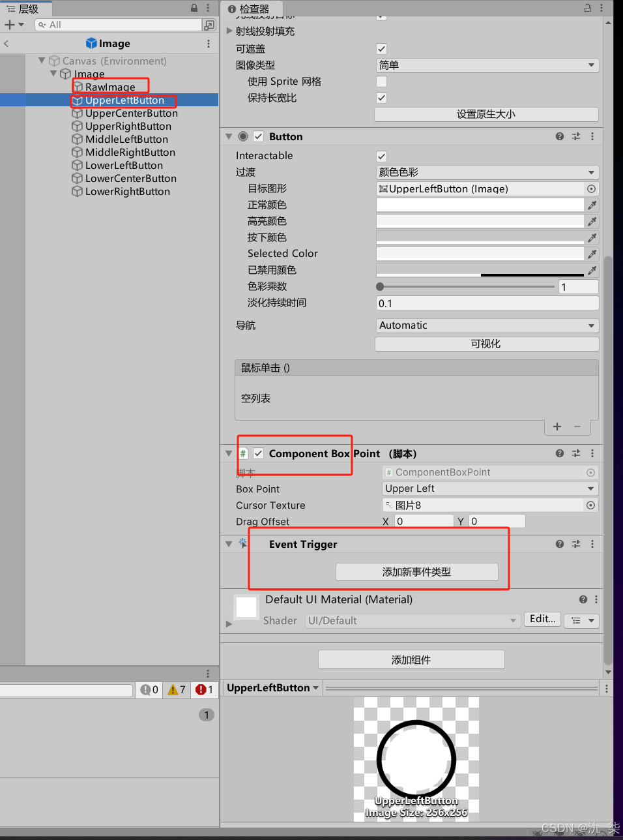This screenshot has width=623, height=840.
Task: Expand the 射线投射填充 foldout
Action: pyautogui.click(x=229, y=31)
